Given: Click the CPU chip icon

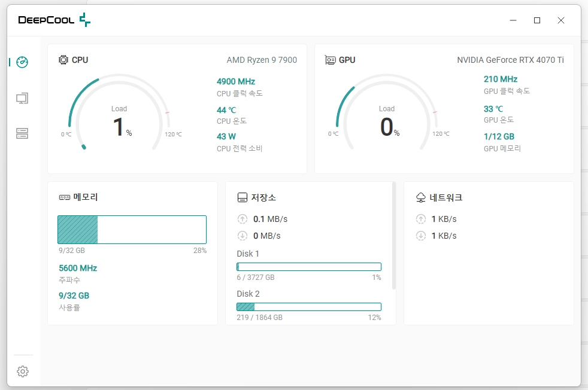Looking at the screenshot, I should pyautogui.click(x=63, y=60).
